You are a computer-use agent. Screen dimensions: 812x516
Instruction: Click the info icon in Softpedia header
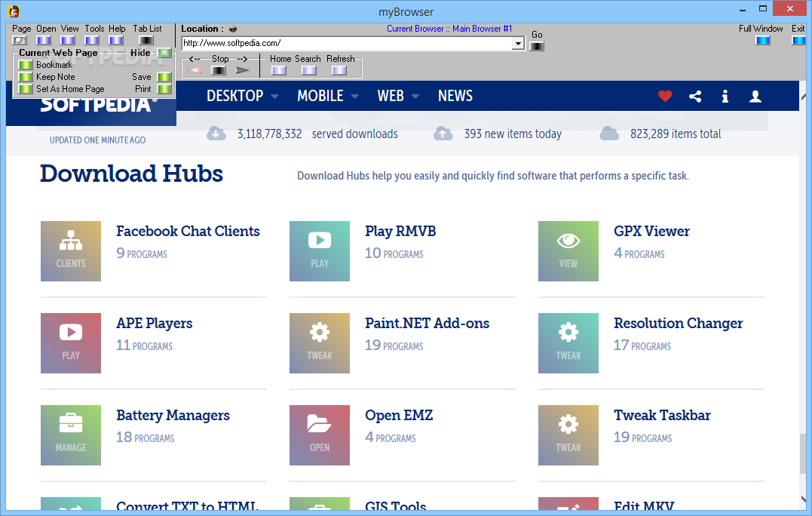pos(725,96)
